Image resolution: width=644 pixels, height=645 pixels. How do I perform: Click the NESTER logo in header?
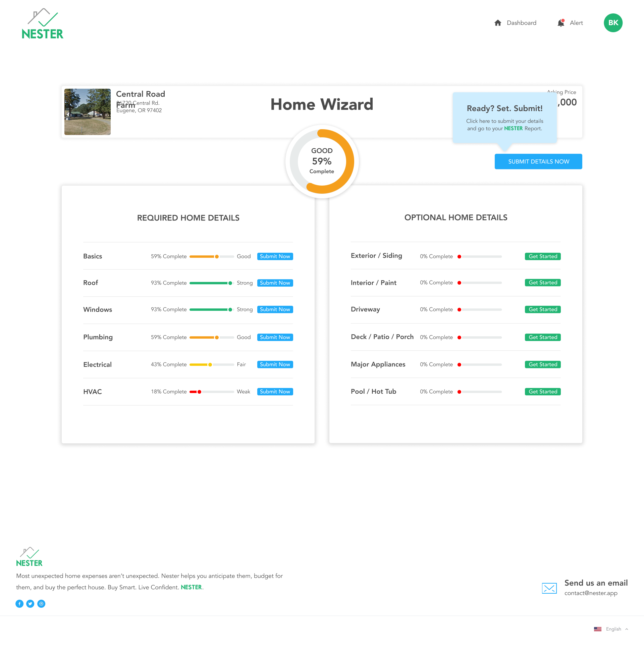tap(43, 23)
